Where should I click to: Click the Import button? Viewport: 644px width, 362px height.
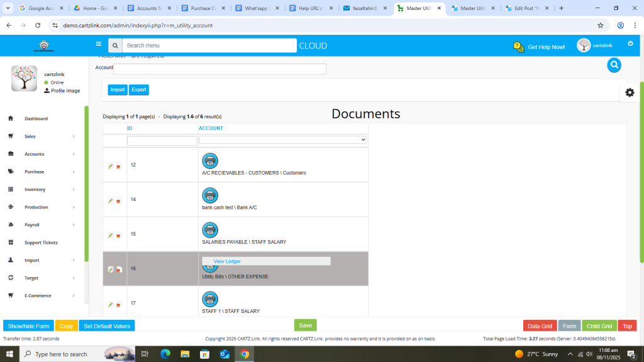(118, 90)
